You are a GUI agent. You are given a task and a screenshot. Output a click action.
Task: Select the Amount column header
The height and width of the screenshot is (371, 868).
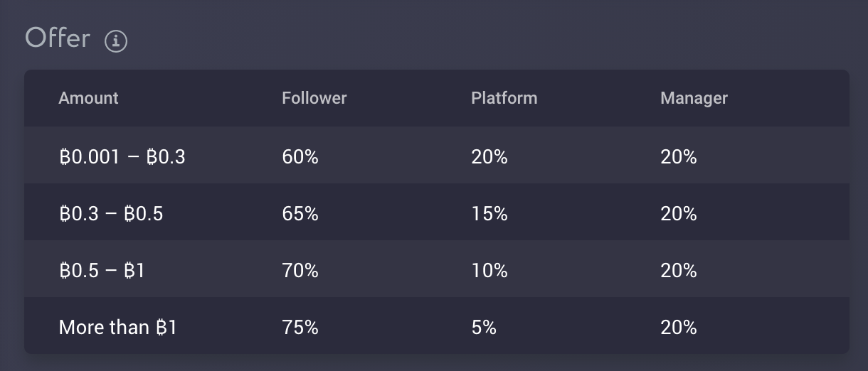click(88, 98)
